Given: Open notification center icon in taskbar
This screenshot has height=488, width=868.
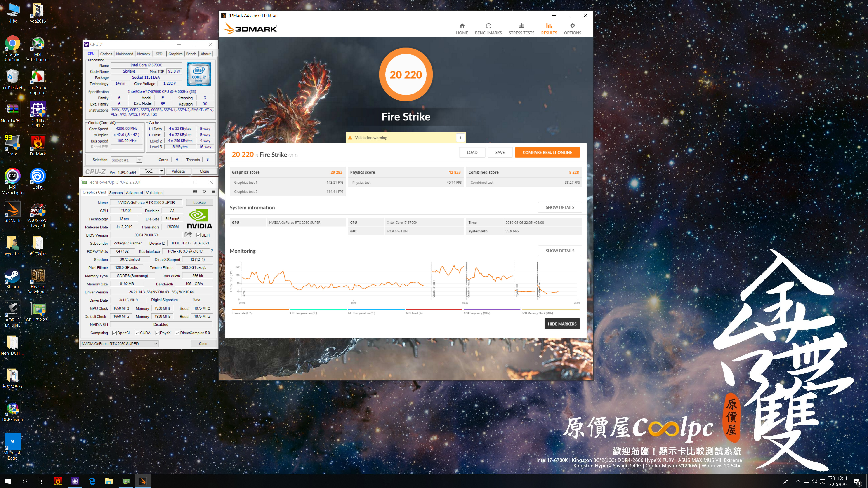Looking at the screenshot, I should [857, 482].
